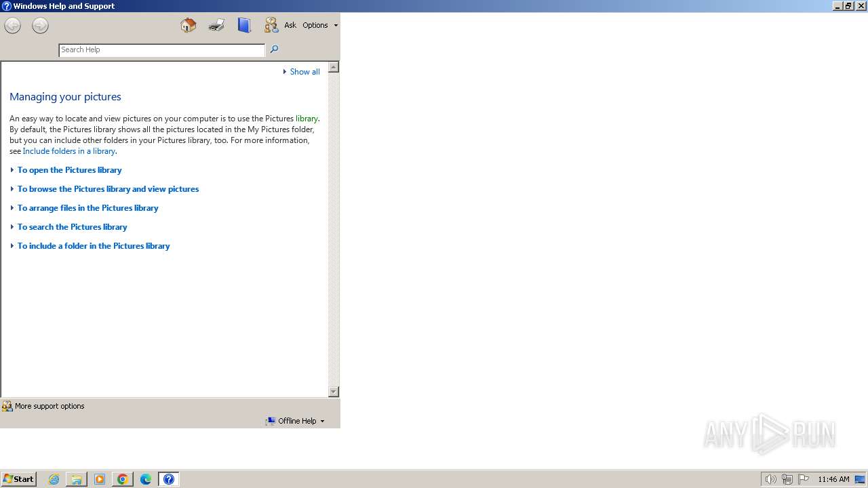The width and height of the screenshot is (868, 488).
Task: Click the Ask label in toolbar
Action: 290,25
